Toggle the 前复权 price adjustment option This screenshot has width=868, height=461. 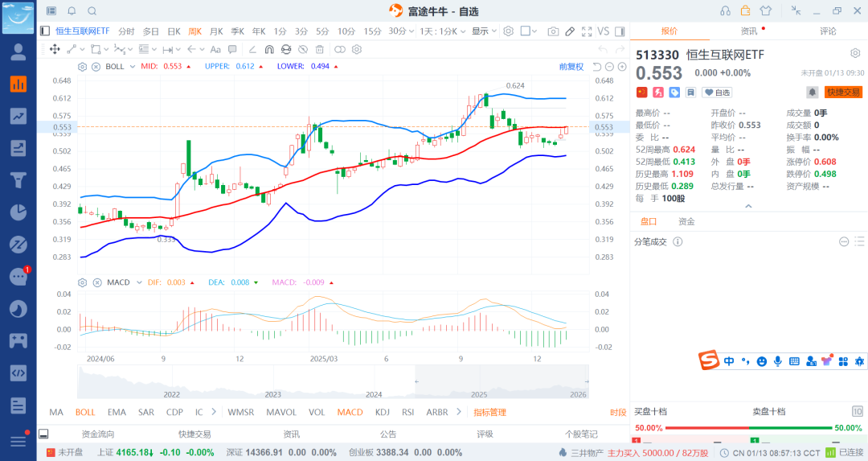571,66
